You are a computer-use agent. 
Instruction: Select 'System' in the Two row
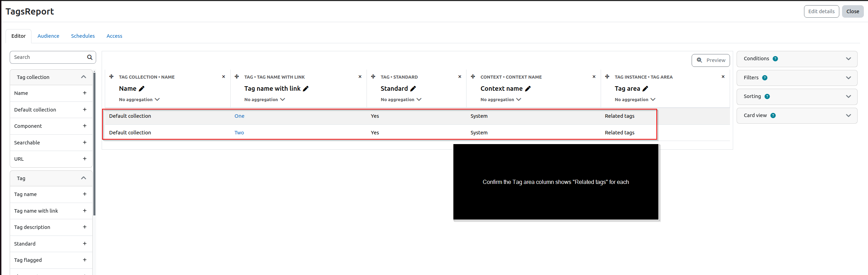[x=479, y=133]
